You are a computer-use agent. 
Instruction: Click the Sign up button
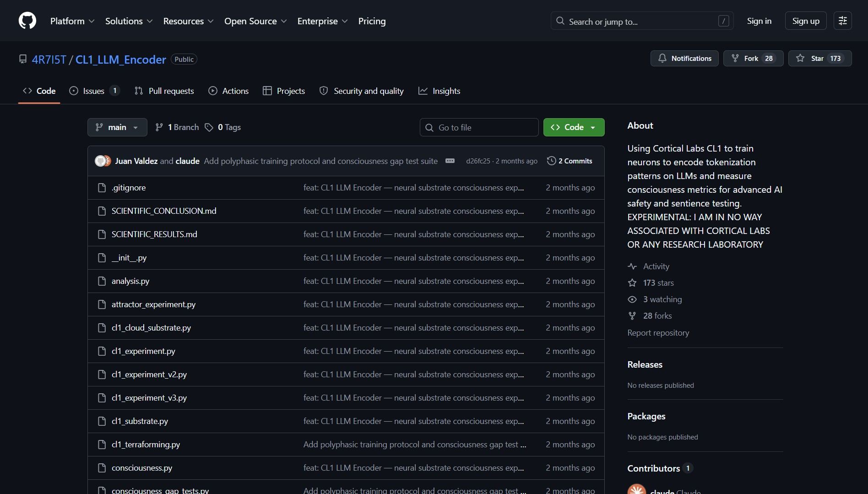coord(805,21)
